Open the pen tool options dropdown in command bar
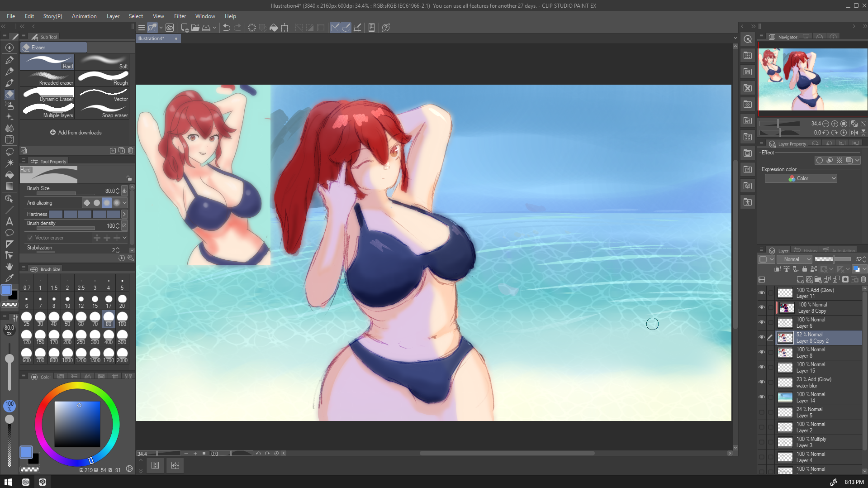This screenshot has height=488, width=868. [161, 28]
